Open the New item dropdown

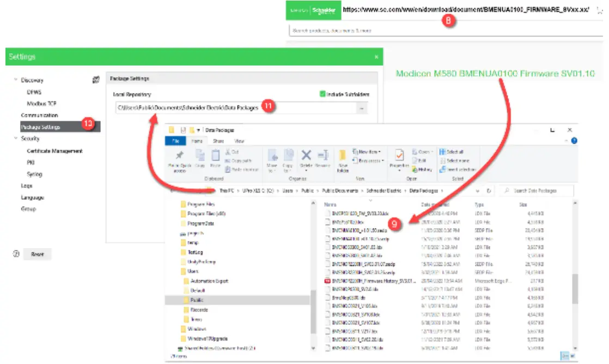click(367, 152)
